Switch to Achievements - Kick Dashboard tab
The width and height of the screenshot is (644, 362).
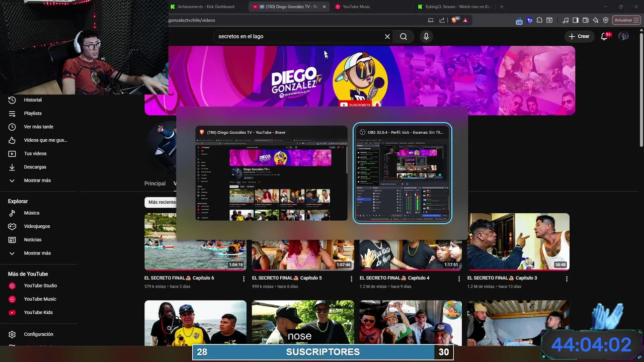pos(206,7)
